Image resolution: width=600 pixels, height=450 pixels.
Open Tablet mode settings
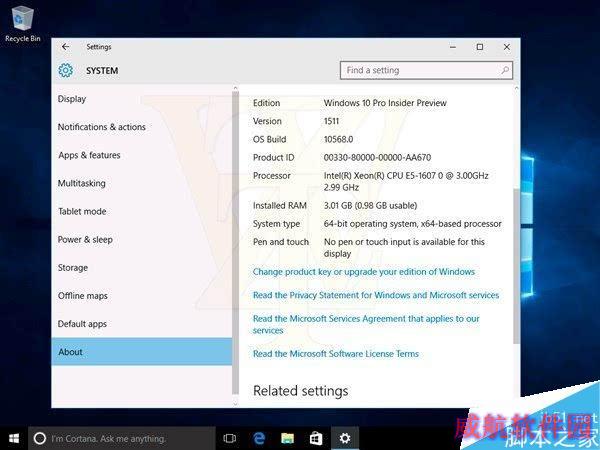click(x=142, y=212)
